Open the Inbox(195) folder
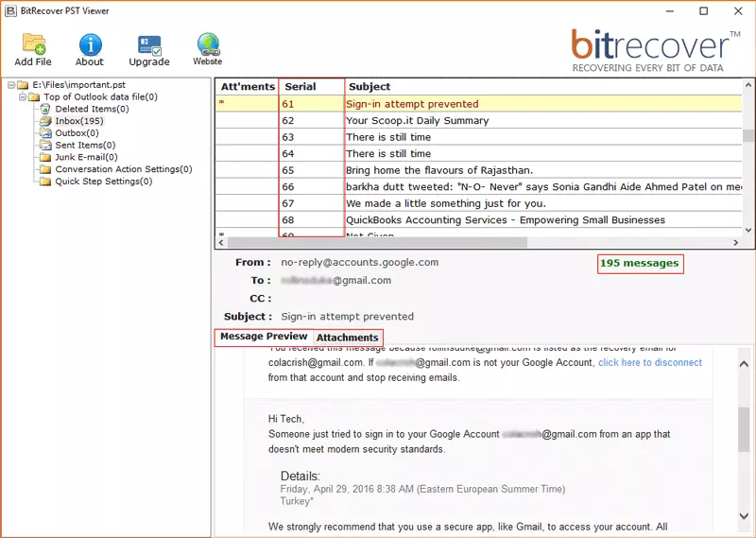 [x=79, y=121]
